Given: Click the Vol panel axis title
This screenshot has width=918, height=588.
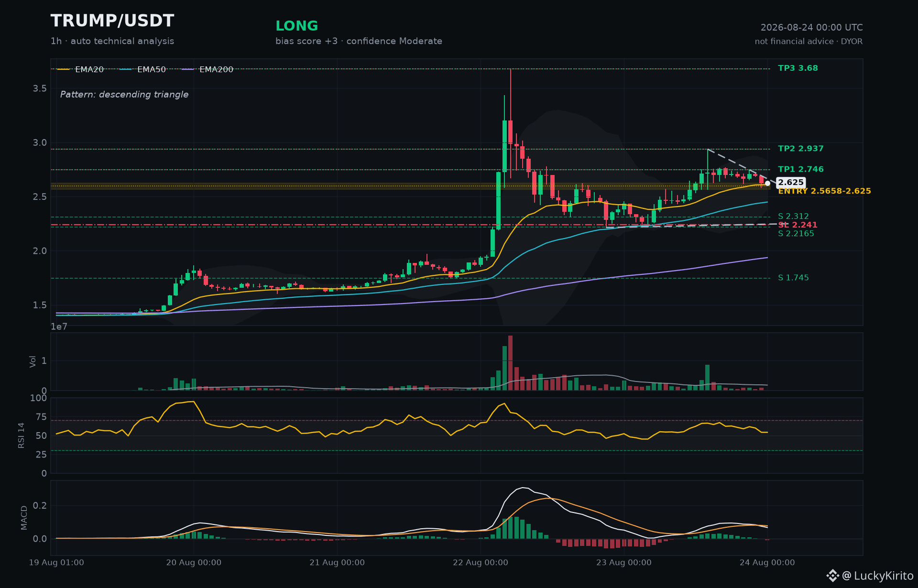Looking at the screenshot, I should 33,361.
